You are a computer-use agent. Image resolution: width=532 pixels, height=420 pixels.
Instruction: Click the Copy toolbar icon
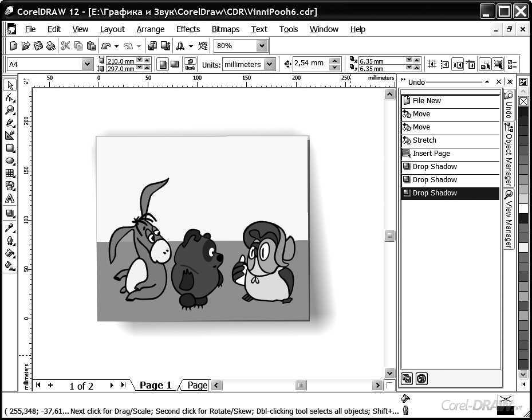point(78,45)
